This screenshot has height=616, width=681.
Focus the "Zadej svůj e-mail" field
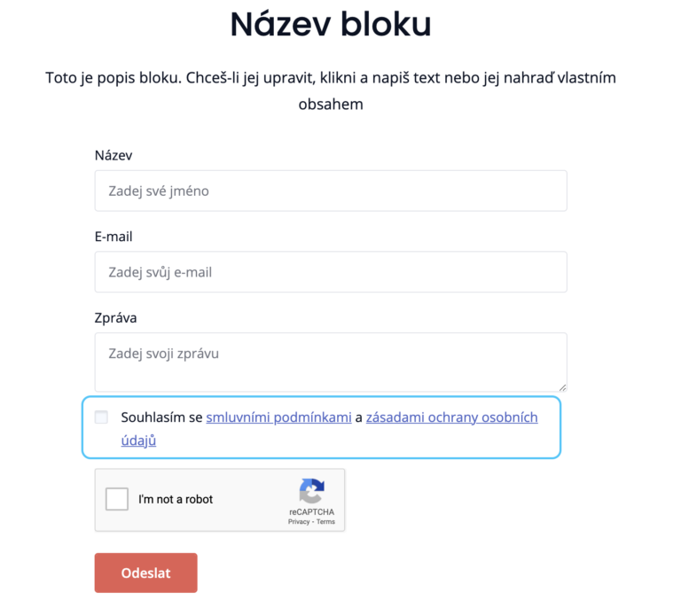pyautogui.click(x=331, y=272)
